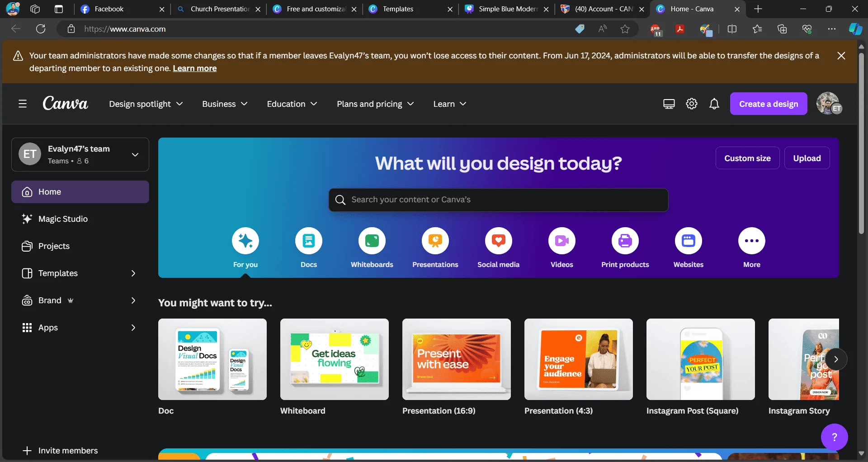The width and height of the screenshot is (868, 462).
Task: Select the Social media category icon
Action: coord(499,241)
